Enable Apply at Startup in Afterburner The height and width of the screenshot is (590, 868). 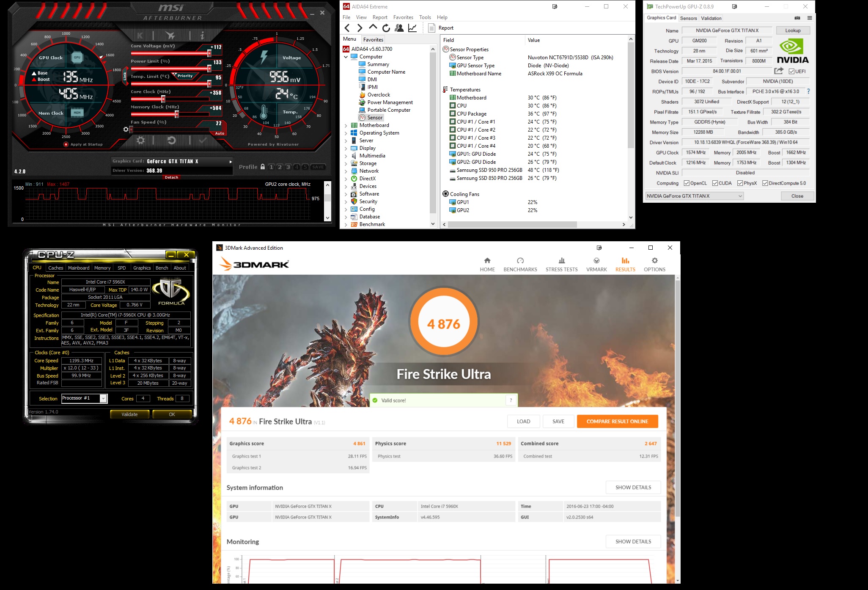[x=66, y=144]
